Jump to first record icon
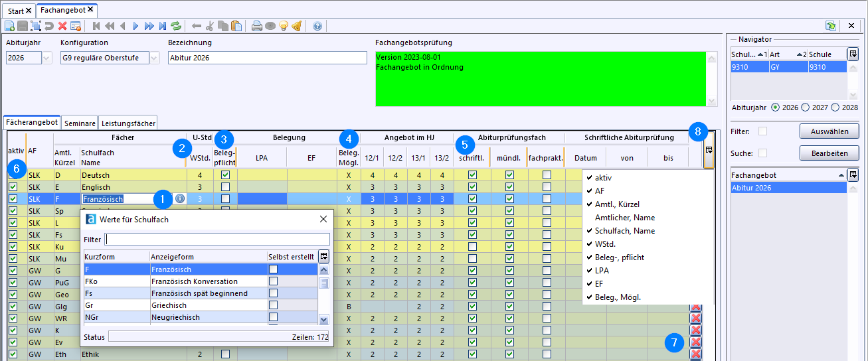Image resolution: width=868 pixels, height=361 pixels. (x=96, y=26)
